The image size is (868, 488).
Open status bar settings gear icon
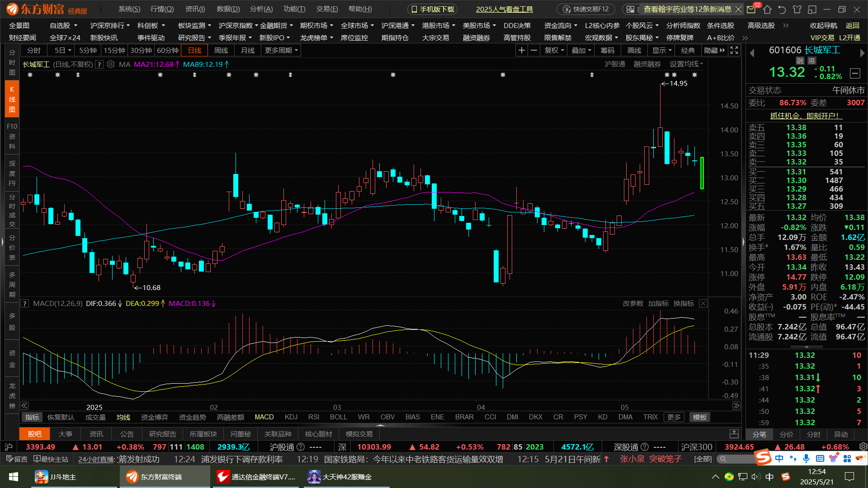(x=863, y=447)
